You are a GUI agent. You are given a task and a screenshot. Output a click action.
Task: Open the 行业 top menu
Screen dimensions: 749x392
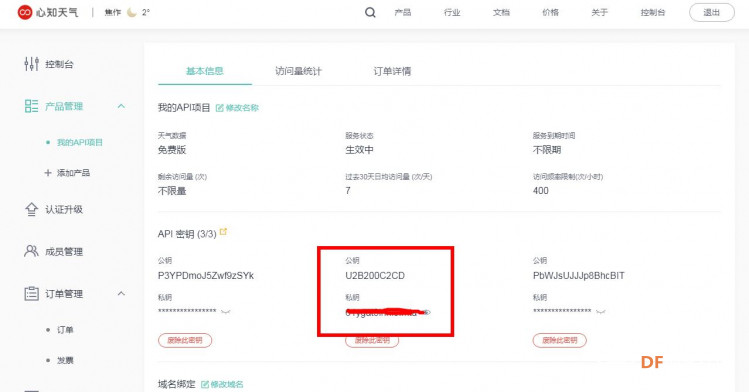(452, 12)
